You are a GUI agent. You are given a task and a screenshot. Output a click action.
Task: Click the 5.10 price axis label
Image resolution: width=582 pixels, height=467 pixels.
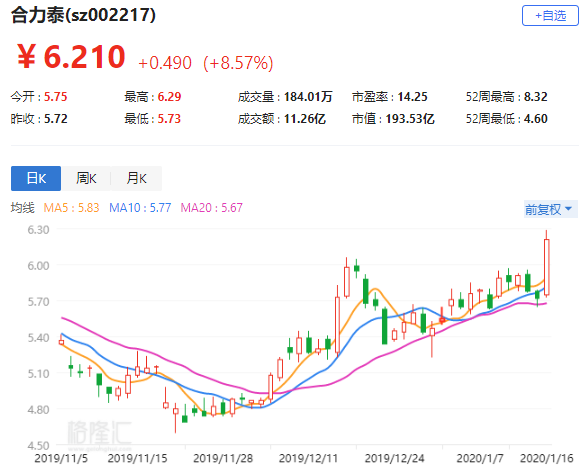(38, 373)
